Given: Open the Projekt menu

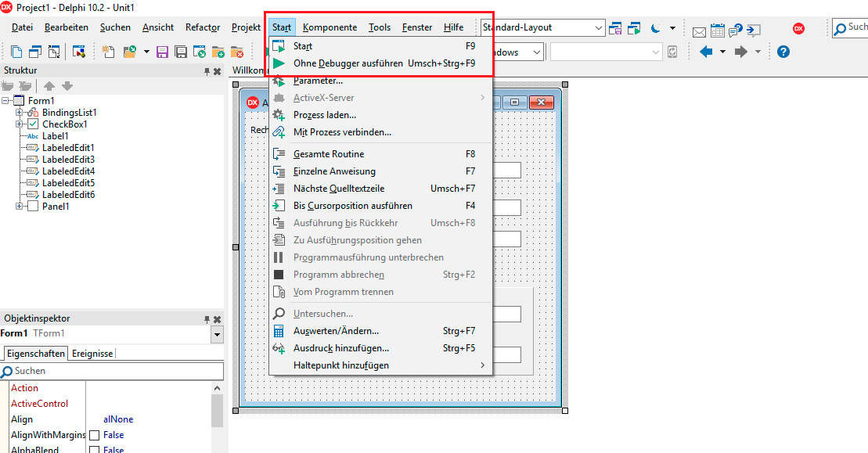Looking at the screenshot, I should pos(246,27).
